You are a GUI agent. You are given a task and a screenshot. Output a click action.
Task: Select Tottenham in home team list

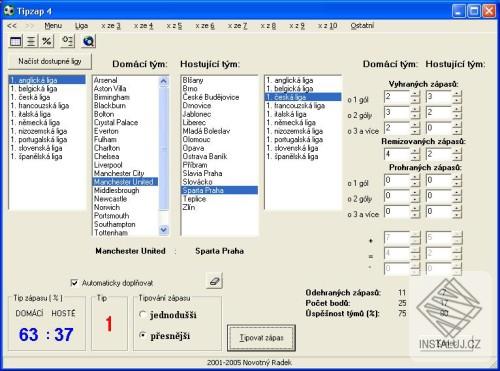coord(125,233)
